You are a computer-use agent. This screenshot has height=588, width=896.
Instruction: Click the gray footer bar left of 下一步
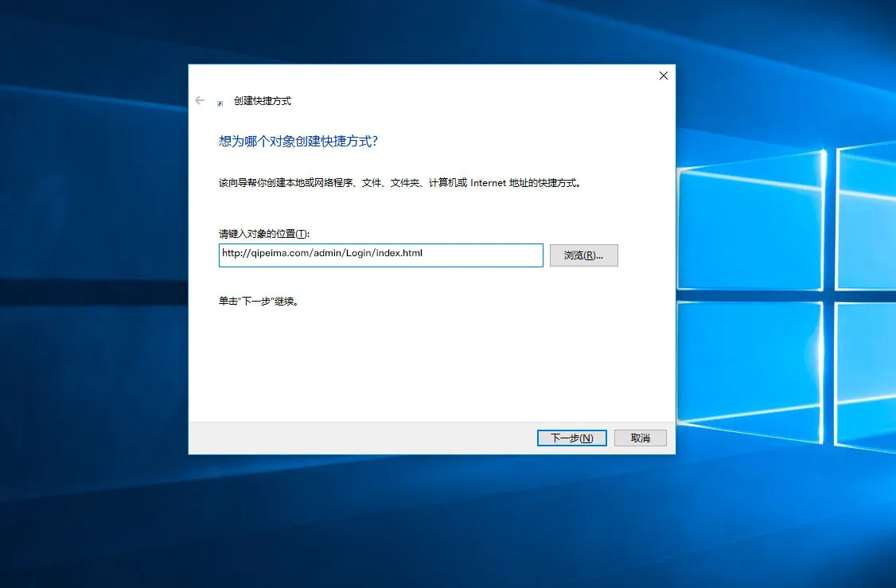(358, 438)
